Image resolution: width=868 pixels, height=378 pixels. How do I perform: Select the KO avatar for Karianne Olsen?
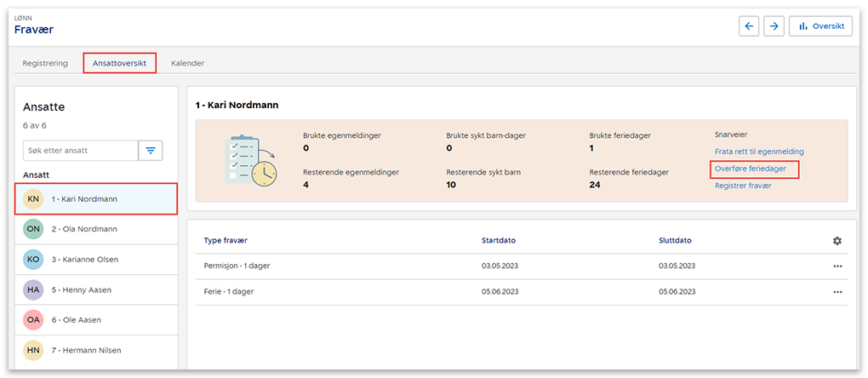click(x=33, y=260)
